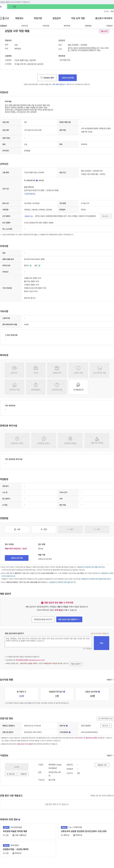Open 더보기 in 기업정보 section
This screenshot has width=114, height=868.
pos(110,756)
